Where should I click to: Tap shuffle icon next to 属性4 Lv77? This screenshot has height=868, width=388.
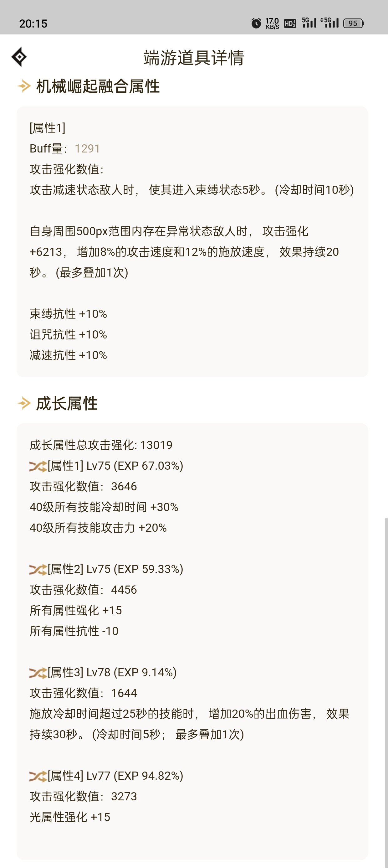38,776
